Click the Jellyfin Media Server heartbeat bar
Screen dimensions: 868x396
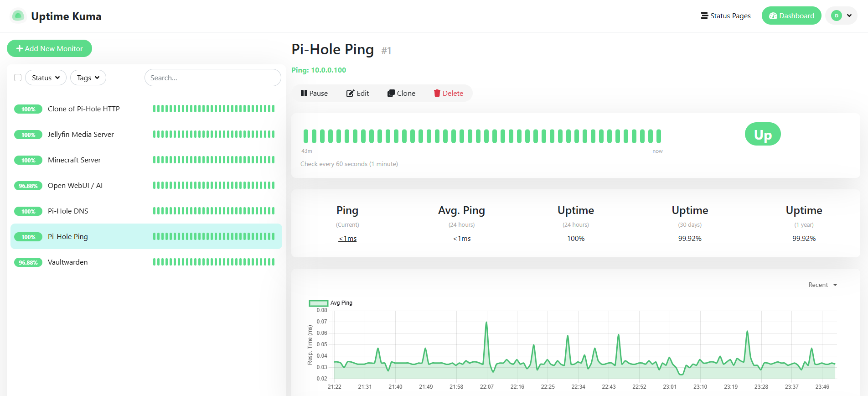pyautogui.click(x=214, y=134)
